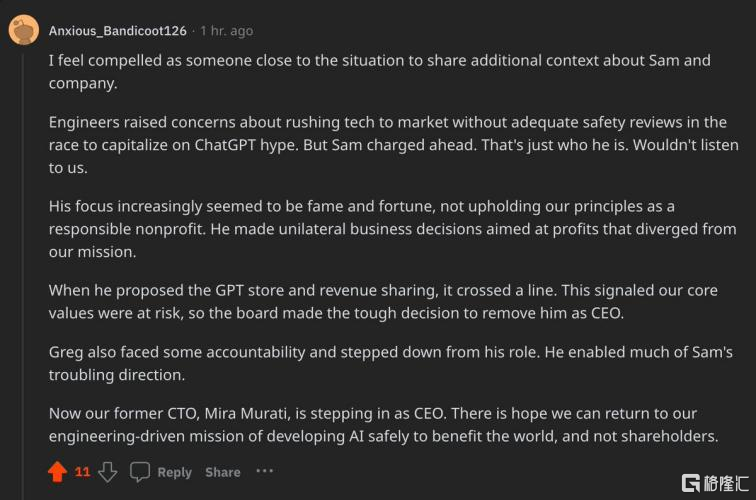The height and width of the screenshot is (500, 756).
Task: Click the Reply text label
Action: (x=174, y=472)
